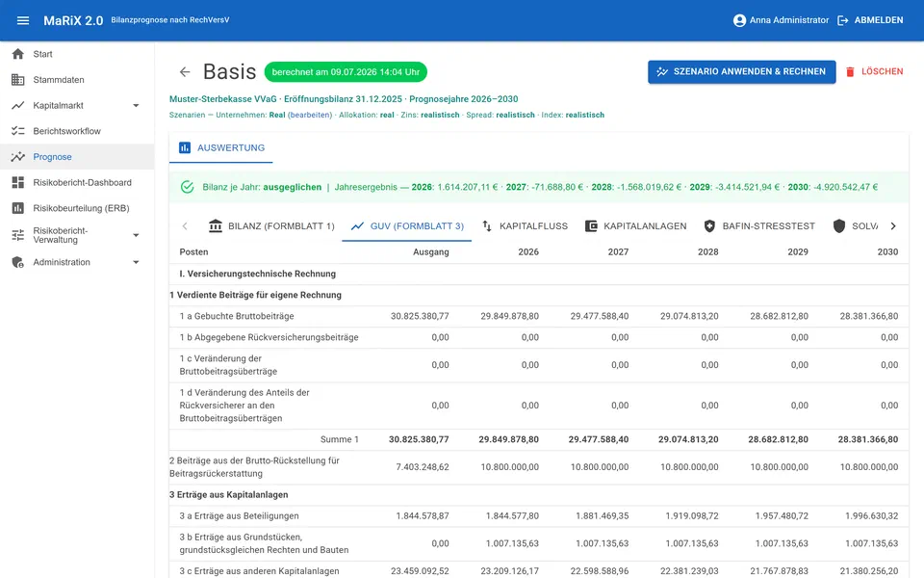Viewport: 924px width, 578px height.
Task: Click the Kapitalfluss up-down arrows icon
Action: click(487, 225)
